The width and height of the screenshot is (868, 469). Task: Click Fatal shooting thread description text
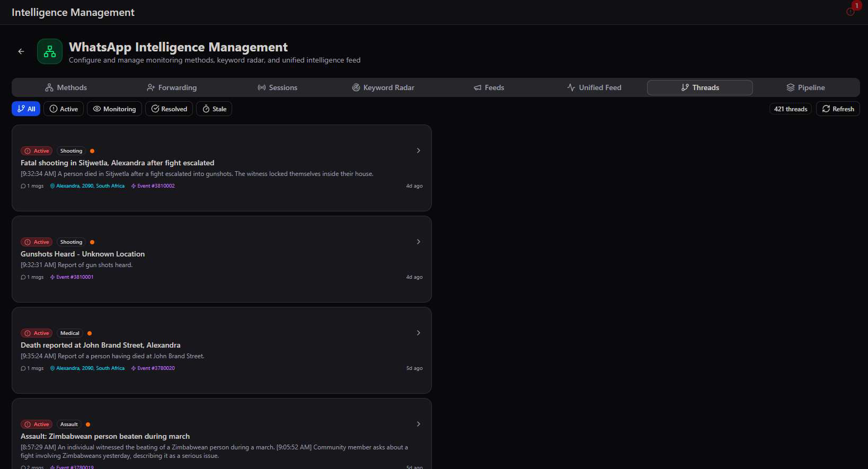point(197,174)
